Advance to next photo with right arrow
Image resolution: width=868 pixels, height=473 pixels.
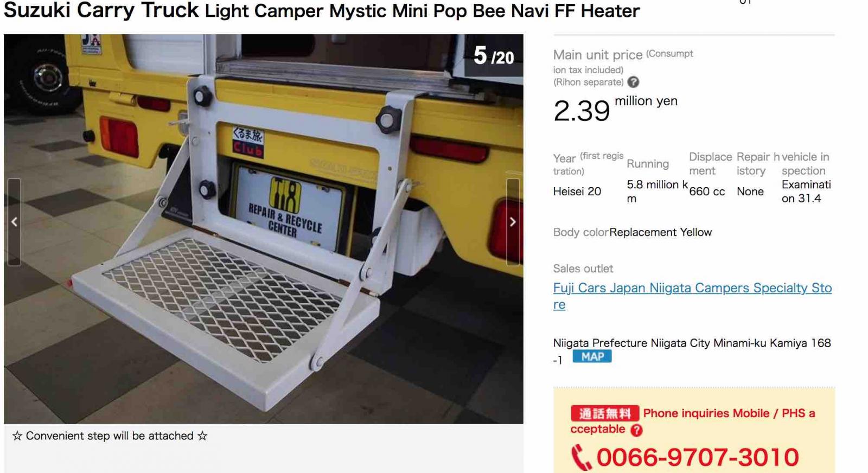tap(513, 222)
